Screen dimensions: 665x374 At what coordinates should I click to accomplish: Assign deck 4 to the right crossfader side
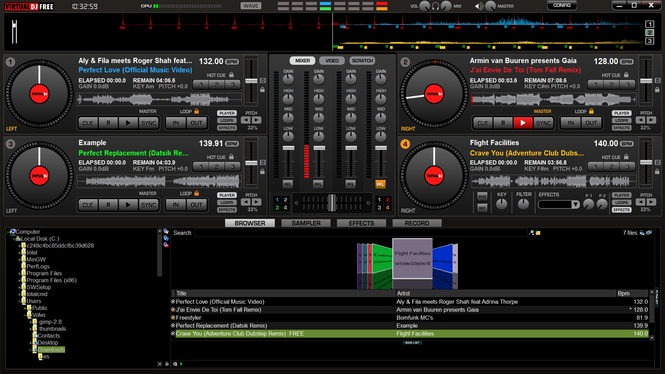[388, 208]
